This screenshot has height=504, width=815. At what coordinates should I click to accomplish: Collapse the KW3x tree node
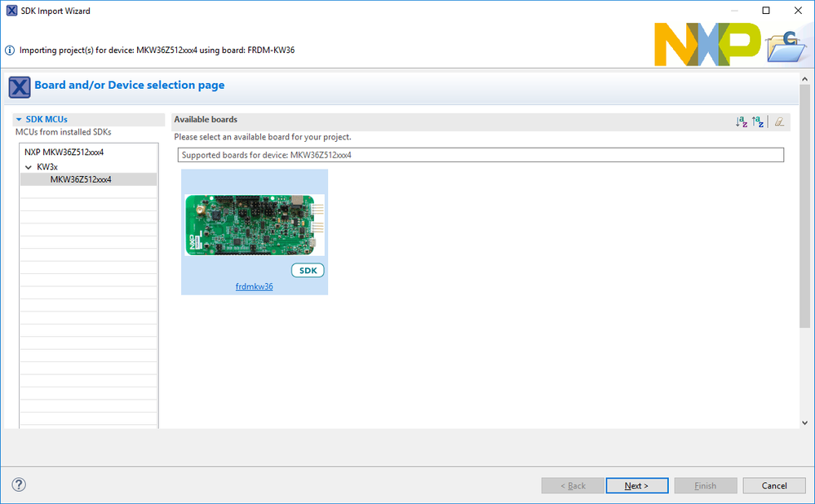(29, 167)
